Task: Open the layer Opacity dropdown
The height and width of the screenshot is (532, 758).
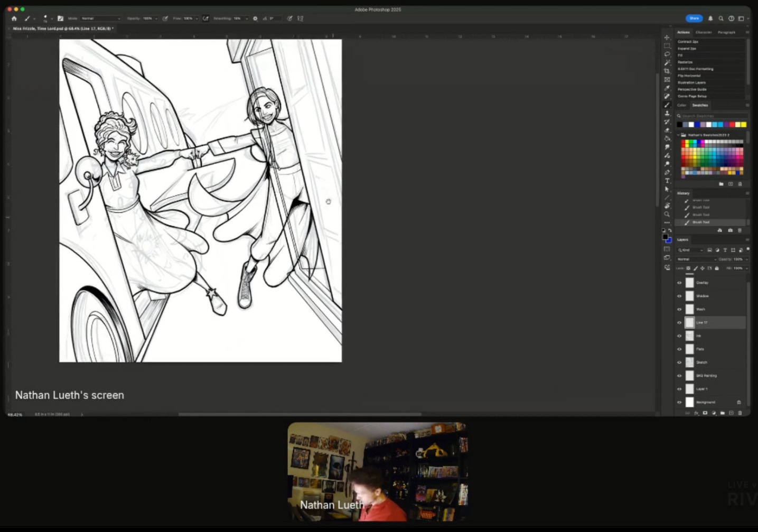Action: (x=746, y=259)
